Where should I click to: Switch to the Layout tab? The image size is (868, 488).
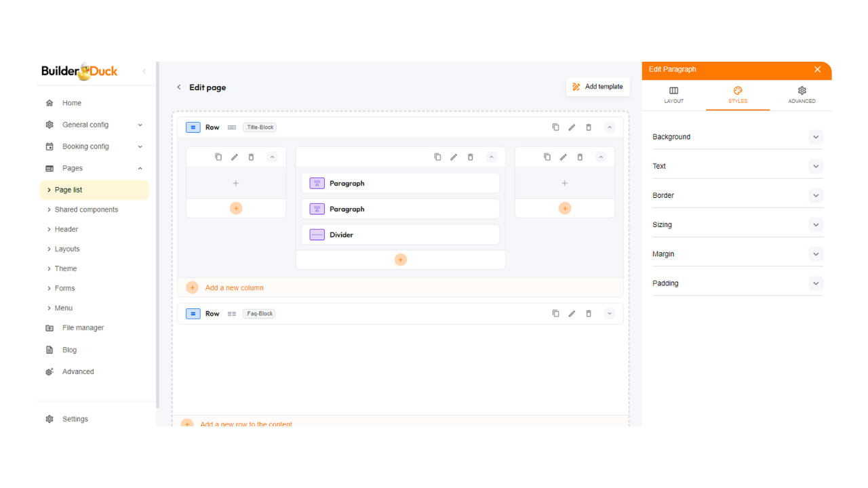[673, 95]
